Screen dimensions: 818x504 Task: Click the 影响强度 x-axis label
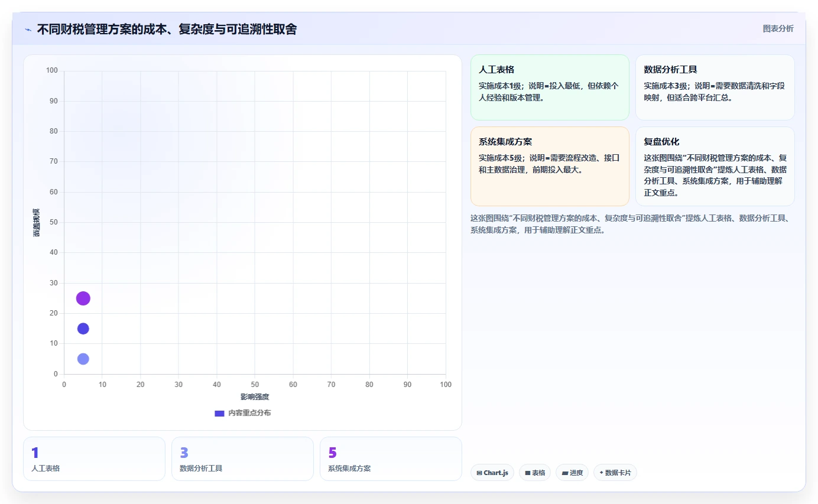click(255, 397)
